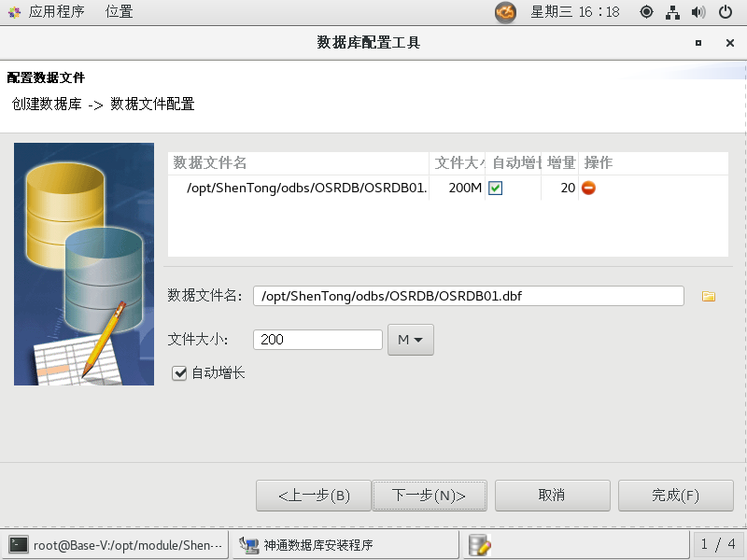This screenshot has width=747, height=560.
Task: Uncheck the 自动增长 checkbox below file size
Action: coord(180,373)
